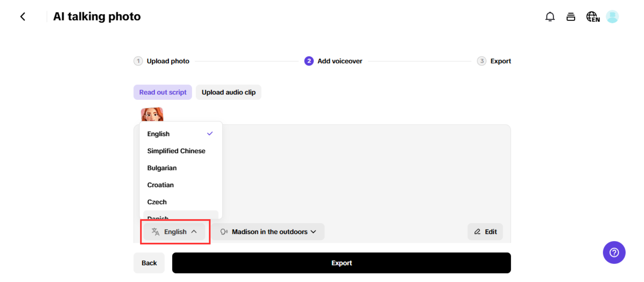Open the credits stack icon
This screenshot has height=282, width=644.
[x=571, y=16]
